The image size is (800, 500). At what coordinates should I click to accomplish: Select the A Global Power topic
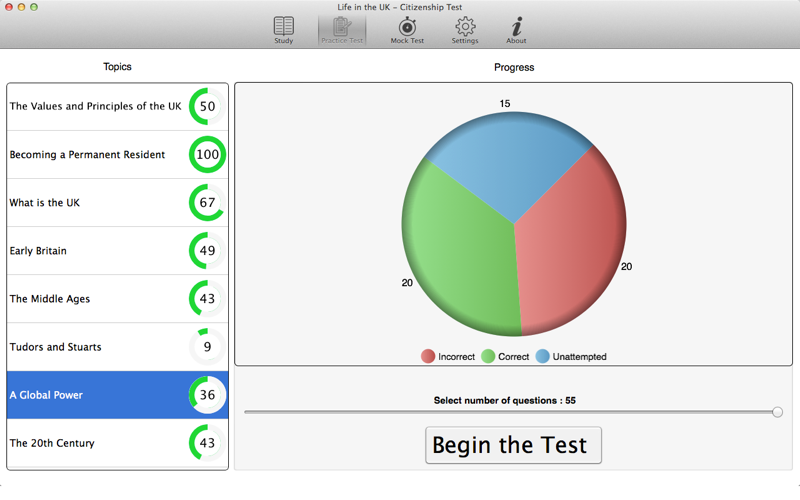[x=117, y=395]
